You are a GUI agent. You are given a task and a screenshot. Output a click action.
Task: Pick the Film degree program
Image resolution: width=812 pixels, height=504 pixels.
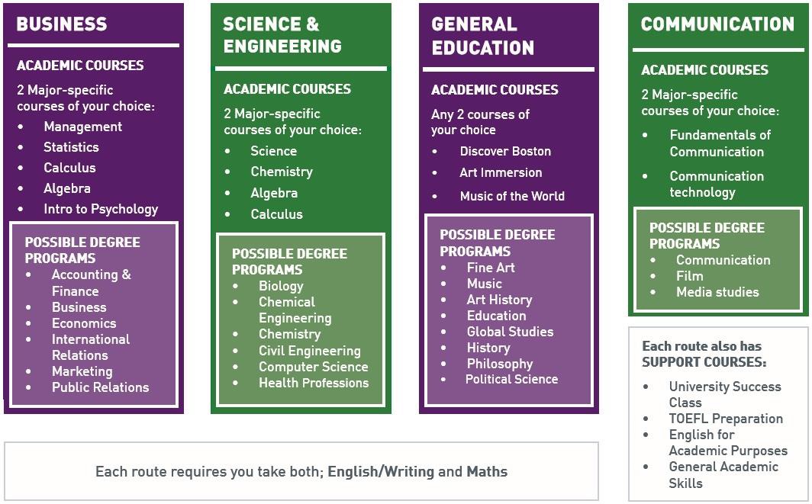coord(689,276)
